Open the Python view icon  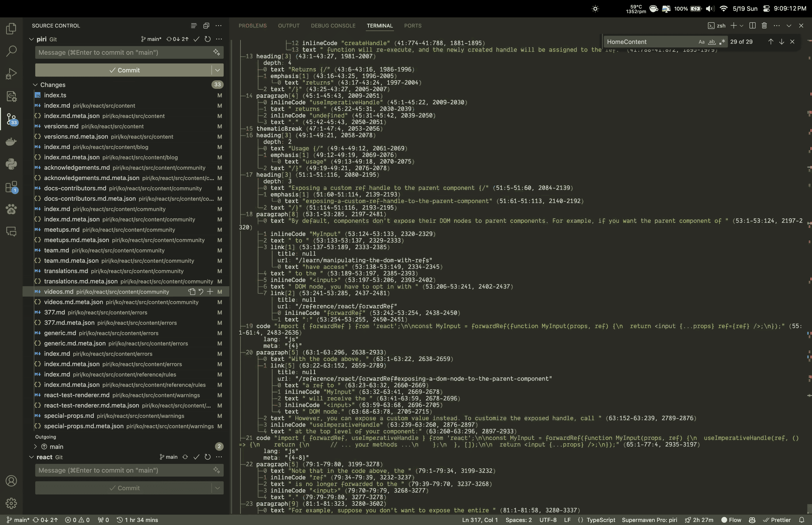(11, 164)
